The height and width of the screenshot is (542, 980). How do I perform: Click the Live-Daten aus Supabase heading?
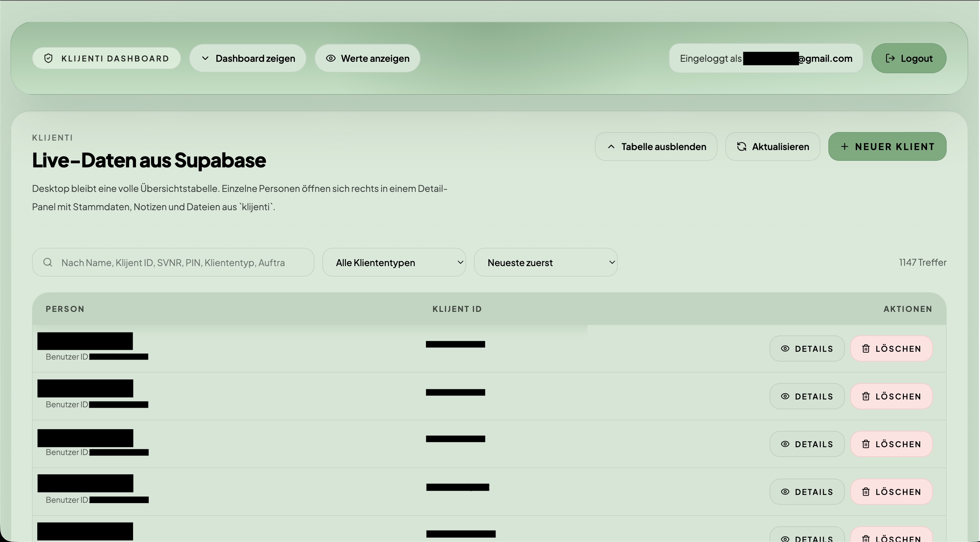tap(149, 160)
